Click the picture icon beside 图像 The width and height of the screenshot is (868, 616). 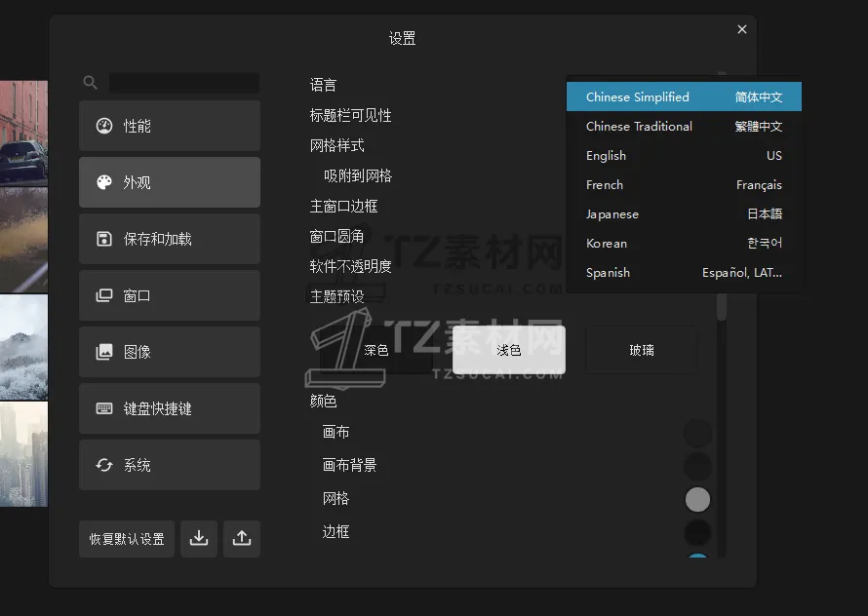104,352
